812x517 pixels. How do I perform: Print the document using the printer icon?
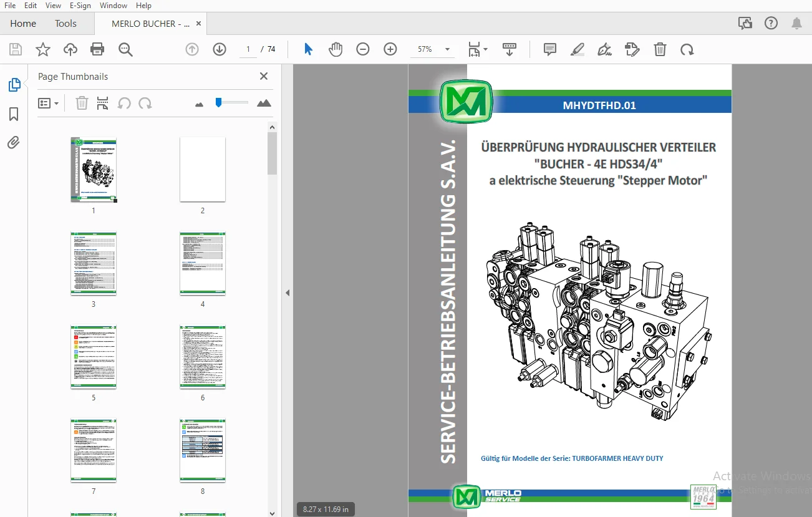click(x=97, y=50)
